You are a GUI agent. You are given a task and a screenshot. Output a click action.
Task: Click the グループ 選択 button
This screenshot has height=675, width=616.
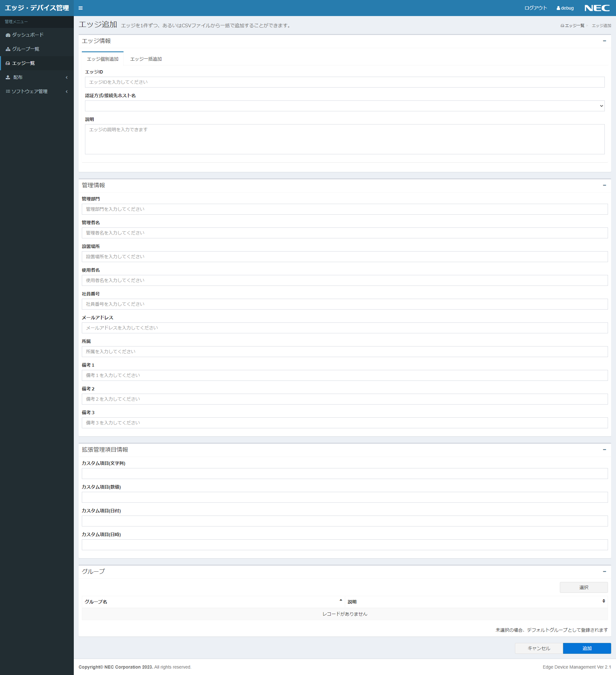point(584,587)
